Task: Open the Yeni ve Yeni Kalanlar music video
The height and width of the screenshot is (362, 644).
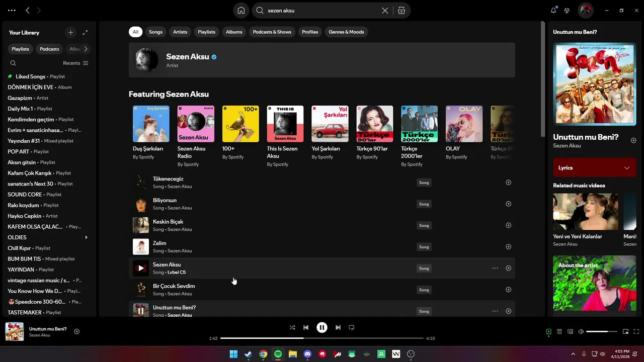Action: point(586,220)
